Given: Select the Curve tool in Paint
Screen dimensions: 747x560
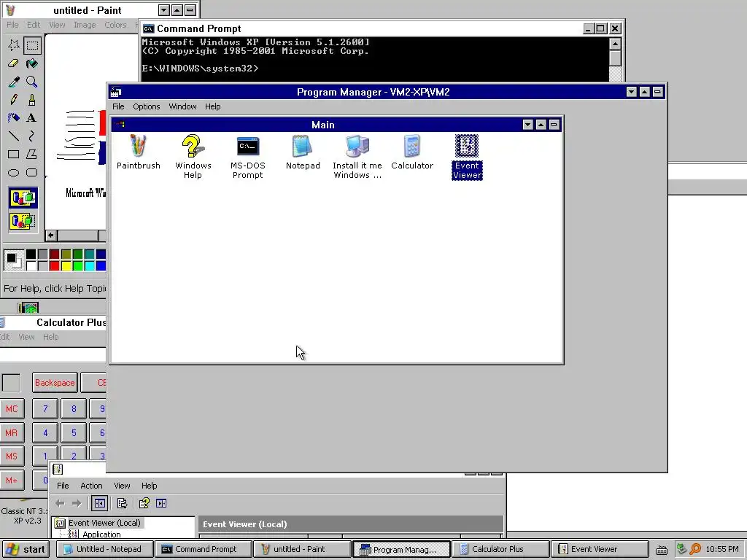Looking at the screenshot, I should coord(32,136).
